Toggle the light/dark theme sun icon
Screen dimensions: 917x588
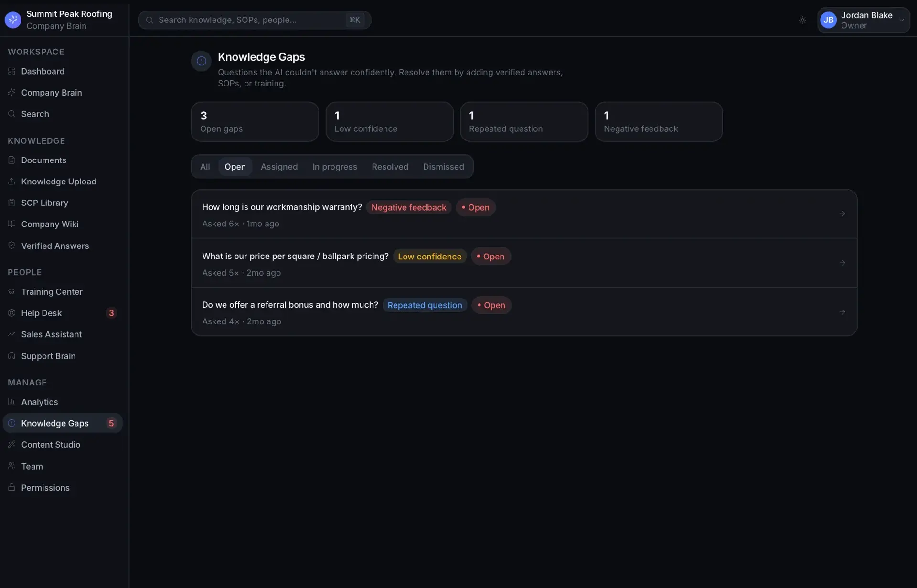pyautogui.click(x=802, y=20)
